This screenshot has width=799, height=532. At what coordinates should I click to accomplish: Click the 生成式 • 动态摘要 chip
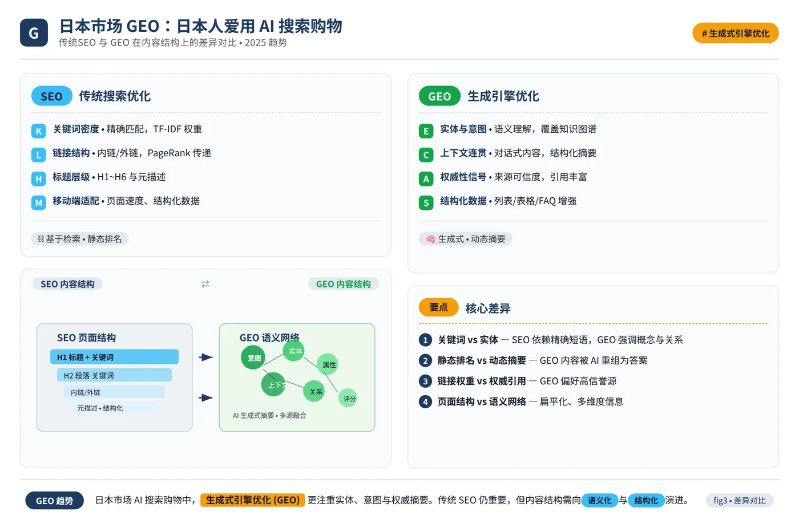point(465,239)
